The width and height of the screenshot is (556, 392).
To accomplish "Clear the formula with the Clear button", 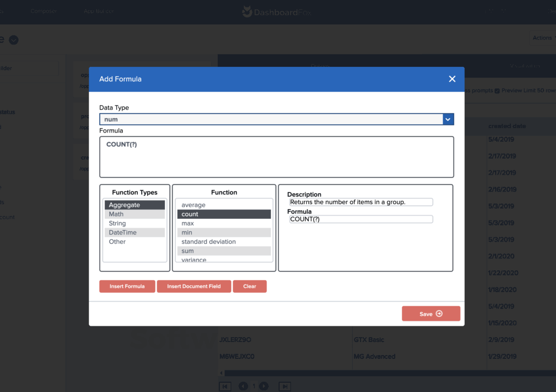I will pyautogui.click(x=250, y=286).
